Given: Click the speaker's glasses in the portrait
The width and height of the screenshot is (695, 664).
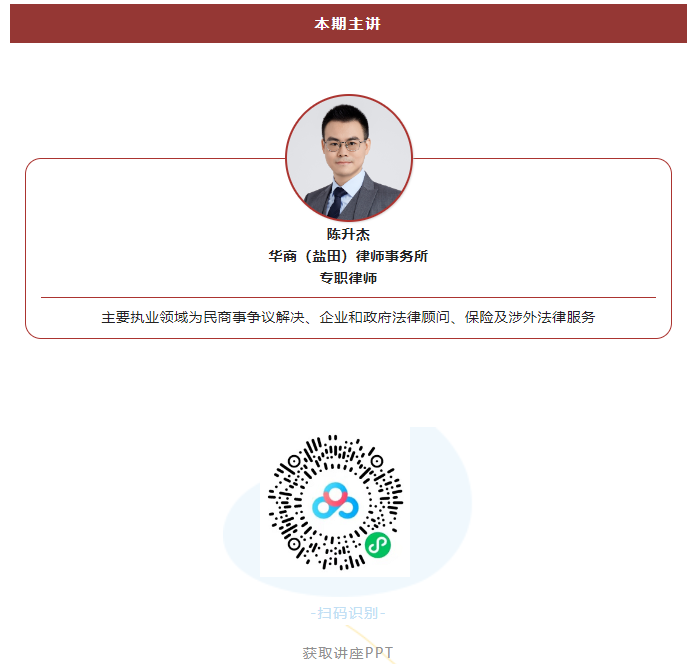Looking at the screenshot, I should click(344, 145).
